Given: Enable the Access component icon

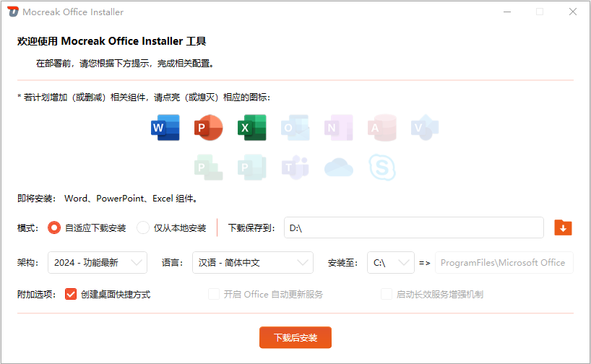Looking at the screenshot, I should [381, 128].
